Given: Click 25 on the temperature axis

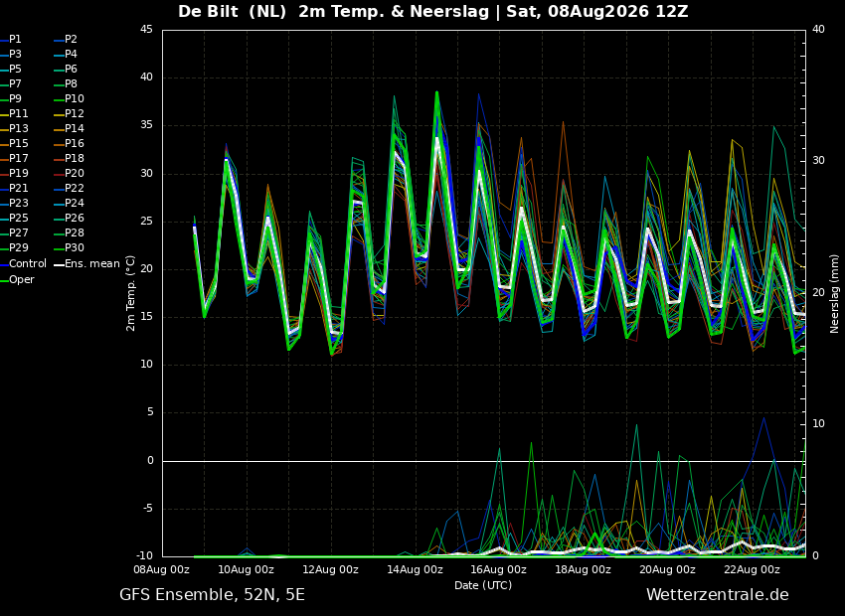Looking at the screenshot, I should click(147, 222).
